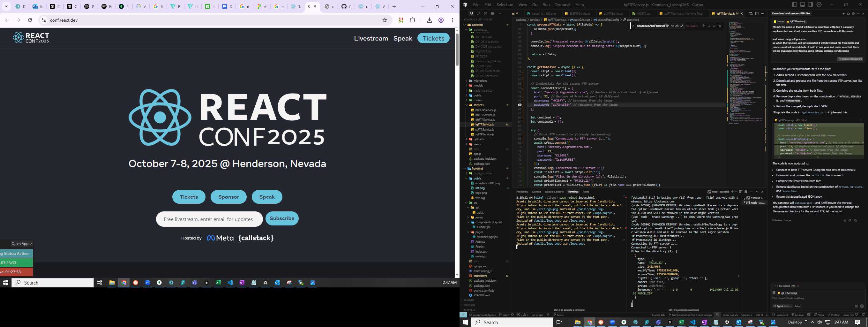Image resolution: width=868 pixels, height=327 pixels.
Task: Toggle Find in Selection
Action: coord(715,26)
